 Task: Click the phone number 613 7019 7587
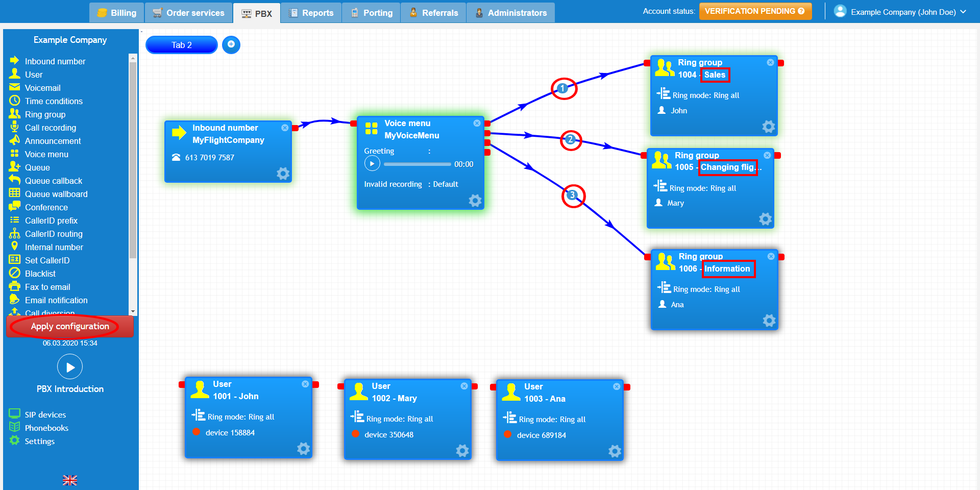[210, 157]
